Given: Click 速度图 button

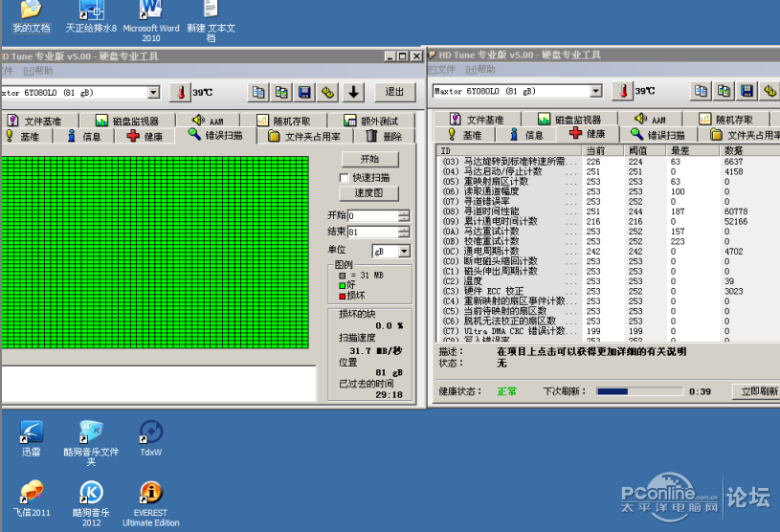Looking at the screenshot, I should point(369,193).
